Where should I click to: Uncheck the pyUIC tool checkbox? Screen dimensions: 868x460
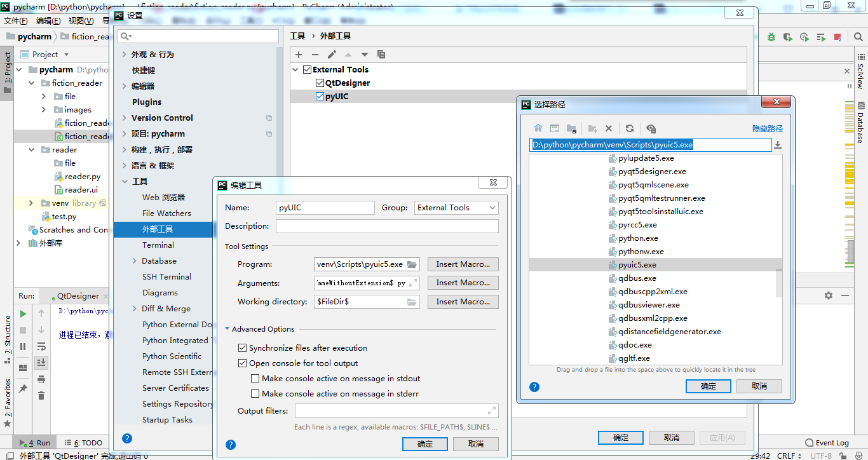tap(320, 97)
